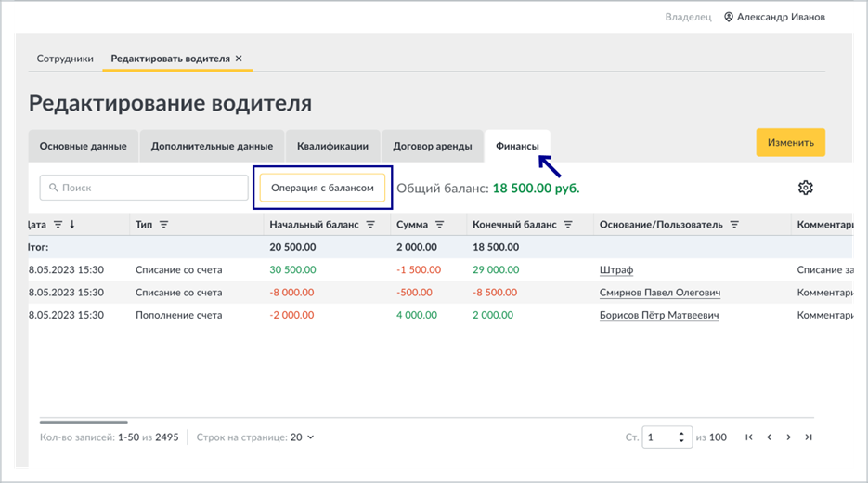Click page number stepper arrows
This screenshot has width=868, height=483.
pos(681,437)
